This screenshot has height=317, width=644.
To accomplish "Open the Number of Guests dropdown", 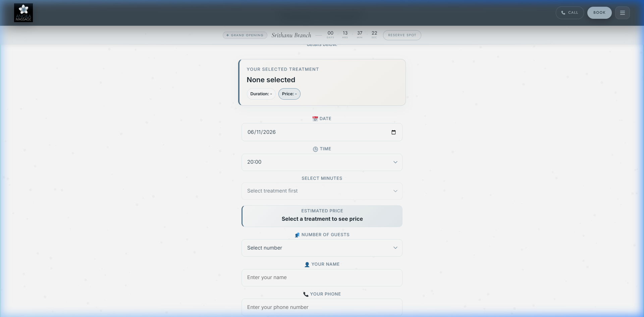I will [322, 248].
